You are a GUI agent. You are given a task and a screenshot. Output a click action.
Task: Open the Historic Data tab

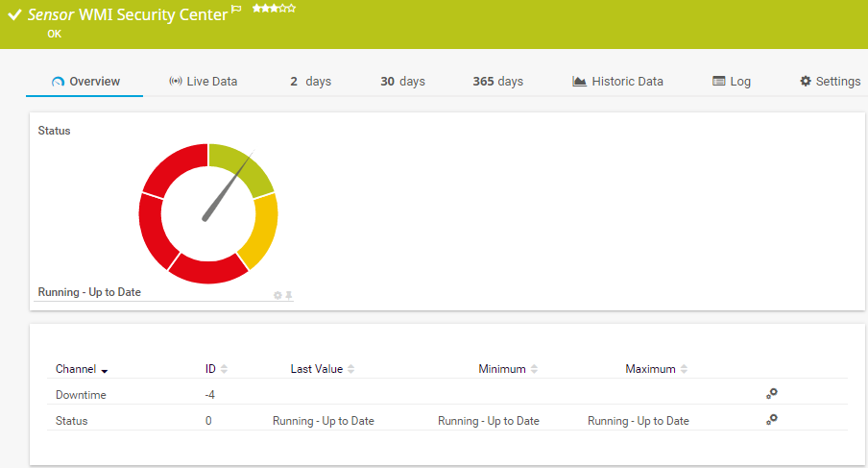click(617, 82)
